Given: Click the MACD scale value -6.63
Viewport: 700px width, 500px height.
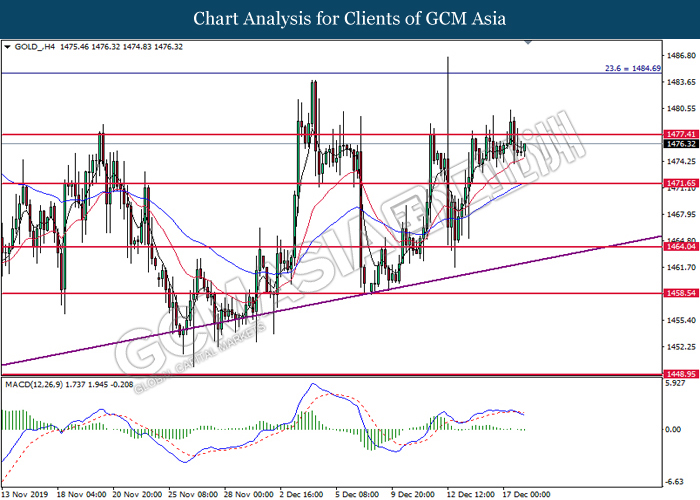Looking at the screenshot, I should tap(676, 478).
